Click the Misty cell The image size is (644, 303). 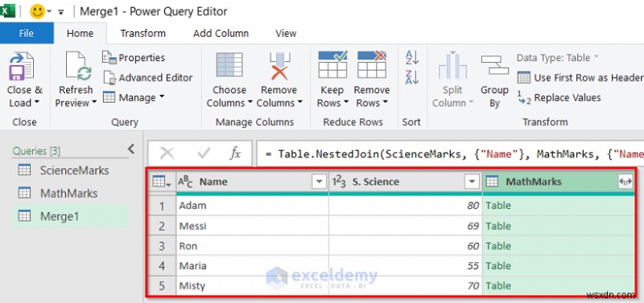[x=252, y=286]
